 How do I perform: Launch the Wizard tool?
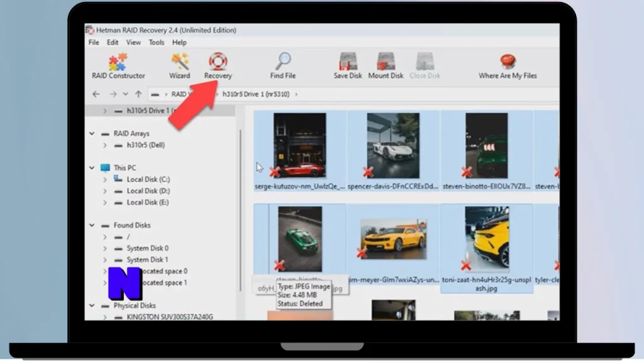click(x=179, y=65)
